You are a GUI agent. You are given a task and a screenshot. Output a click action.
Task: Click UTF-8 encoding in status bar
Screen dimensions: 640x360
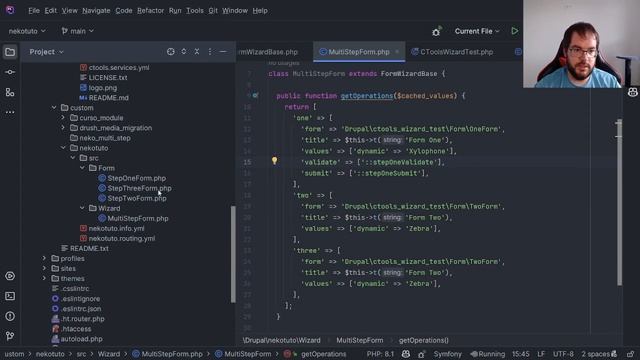(x=563, y=354)
